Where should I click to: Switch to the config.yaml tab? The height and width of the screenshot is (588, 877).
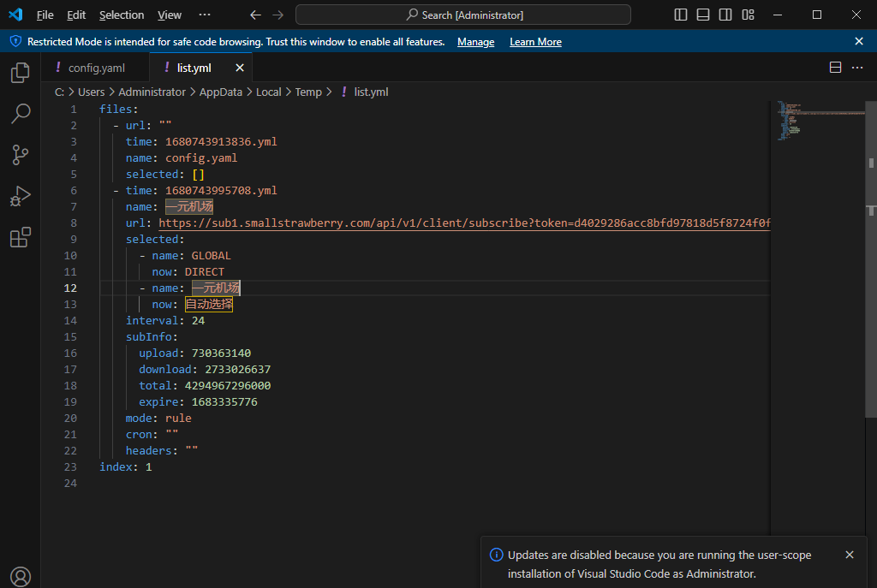pyautogui.click(x=96, y=68)
